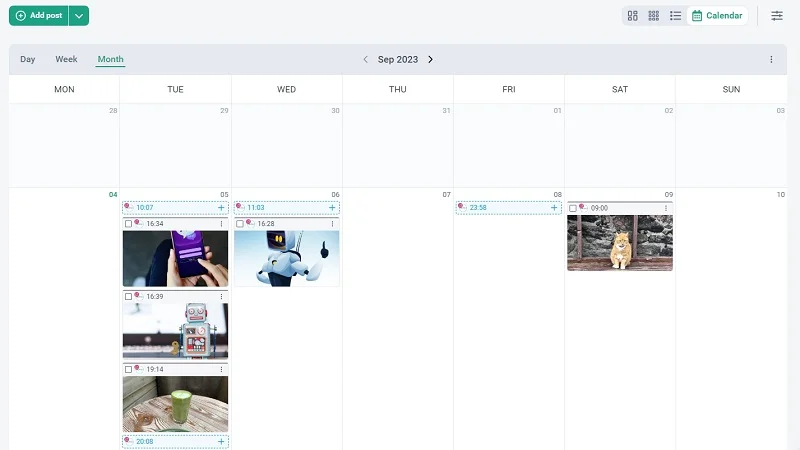Check the 09:00 post checkbox
800x450 pixels.
point(573,208)
